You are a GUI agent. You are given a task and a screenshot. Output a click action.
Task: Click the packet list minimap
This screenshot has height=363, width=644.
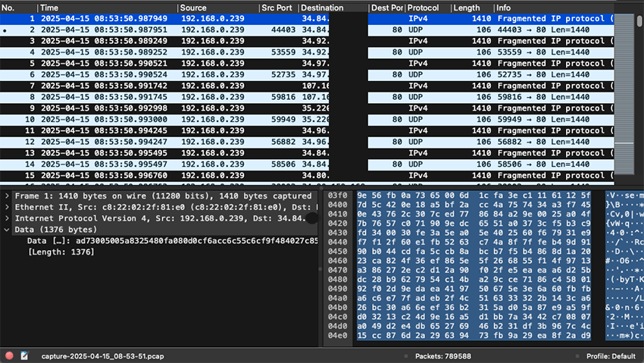(624, 94)
